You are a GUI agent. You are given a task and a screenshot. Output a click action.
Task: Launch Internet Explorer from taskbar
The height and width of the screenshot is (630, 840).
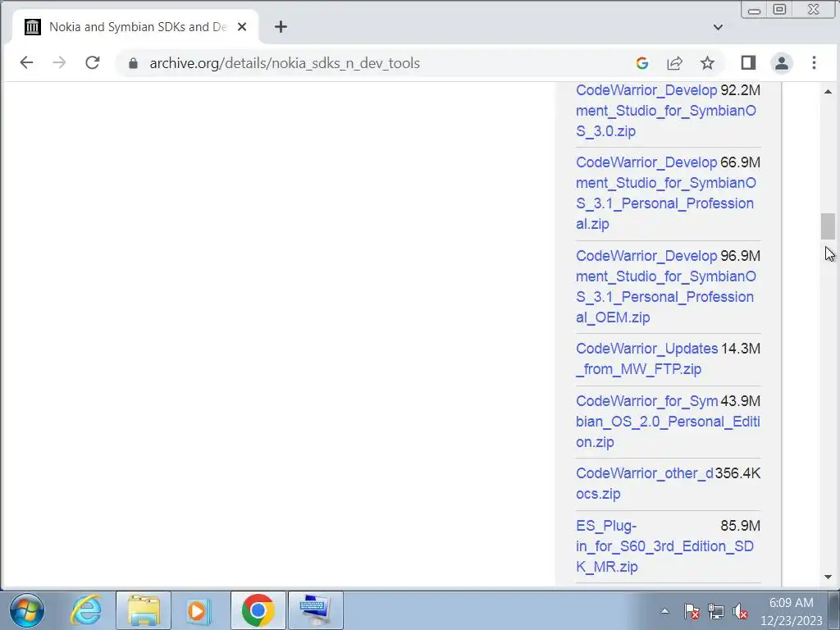[86, 610]
